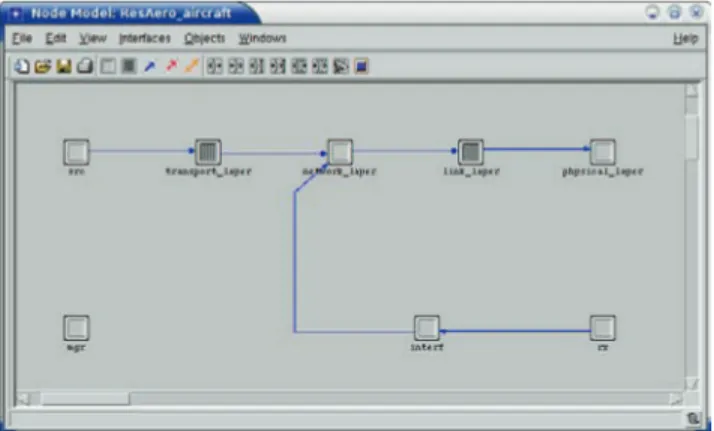Select packet stream from interf up to network_layer

295,262
